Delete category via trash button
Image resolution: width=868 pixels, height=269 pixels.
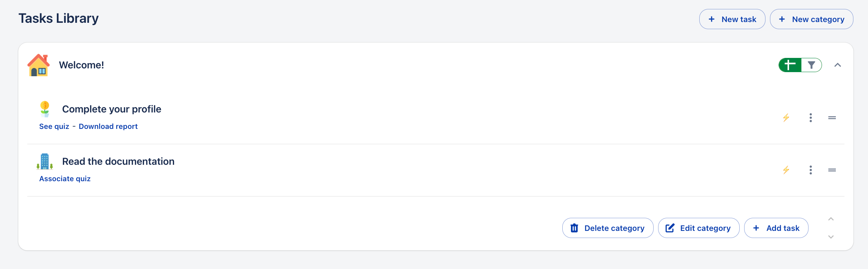point(608,228)
